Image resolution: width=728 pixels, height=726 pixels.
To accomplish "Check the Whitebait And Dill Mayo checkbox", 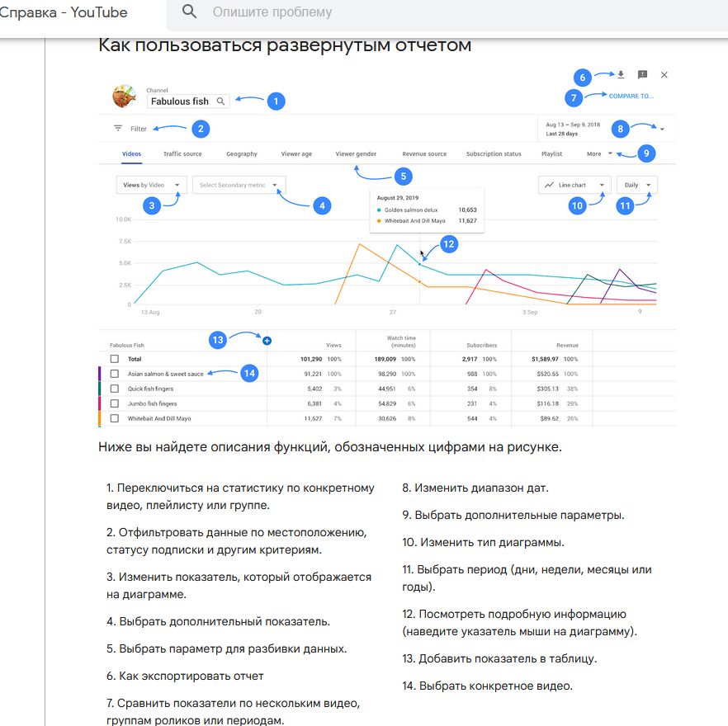I will click(114, 418).
